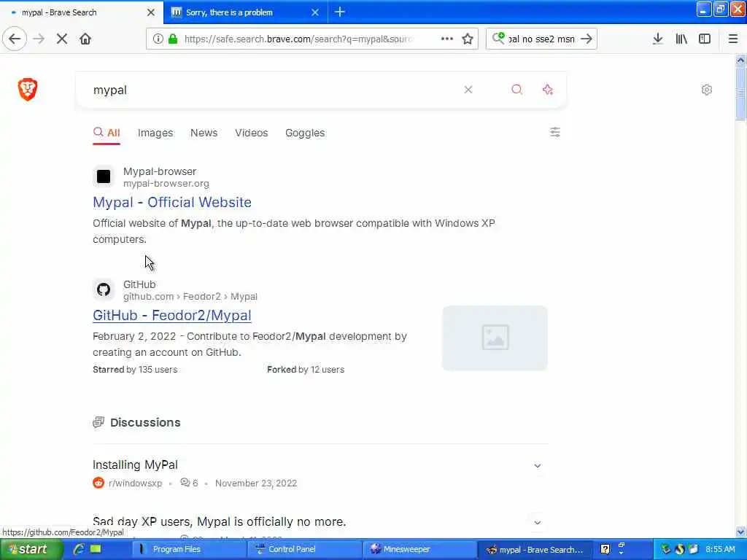Image resolution: width=747 pixels, height=560 pixels.
Task: Click the GitHub result placeholder thumbnail
Action: click(495, 338)
